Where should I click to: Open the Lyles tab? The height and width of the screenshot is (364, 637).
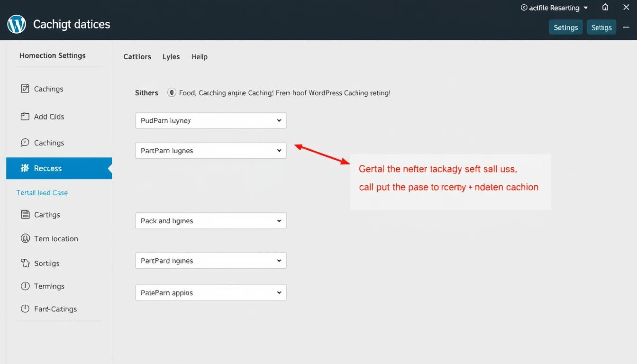tap(171, 56)
